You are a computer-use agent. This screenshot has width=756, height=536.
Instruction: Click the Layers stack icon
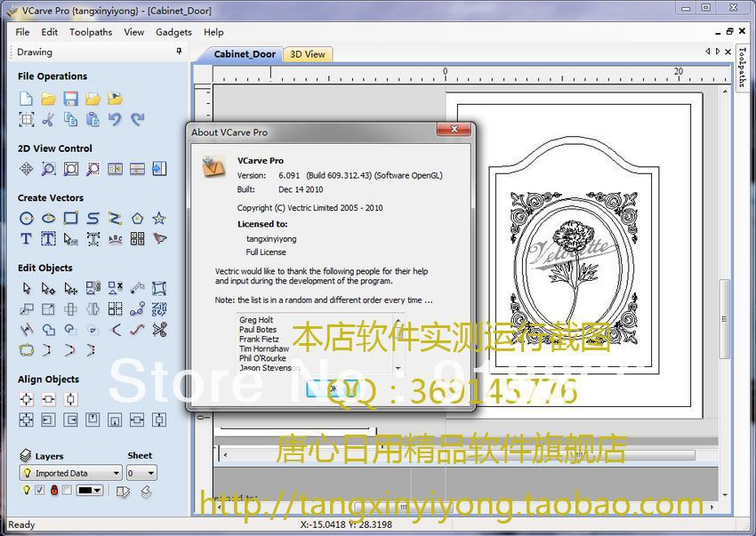pos(26,455)
